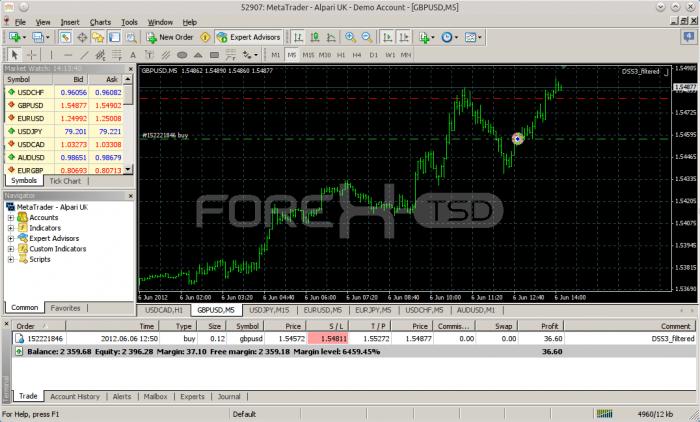Toggle Expert Advisors button on toolbar
700x422 pixels.
(248, 38)
